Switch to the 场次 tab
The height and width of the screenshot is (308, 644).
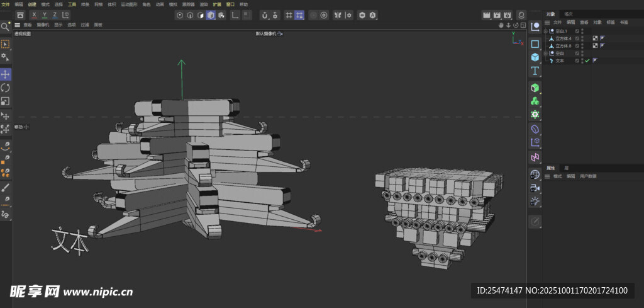pos(569,13)
